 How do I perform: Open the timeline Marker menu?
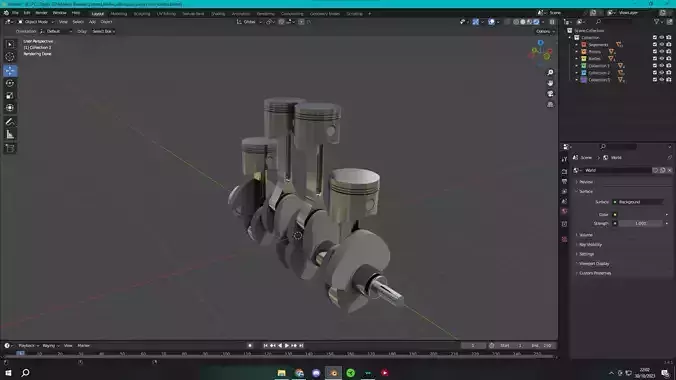[x=84, y=345]
